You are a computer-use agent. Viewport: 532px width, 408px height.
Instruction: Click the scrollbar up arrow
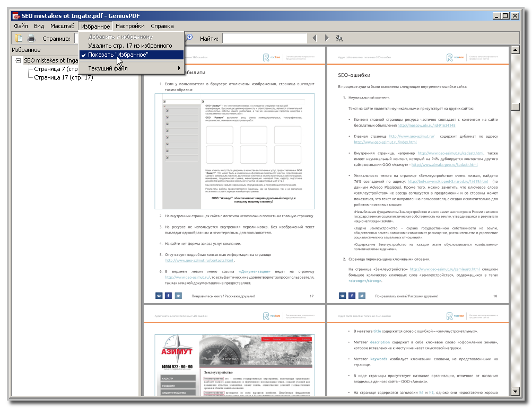516,50
